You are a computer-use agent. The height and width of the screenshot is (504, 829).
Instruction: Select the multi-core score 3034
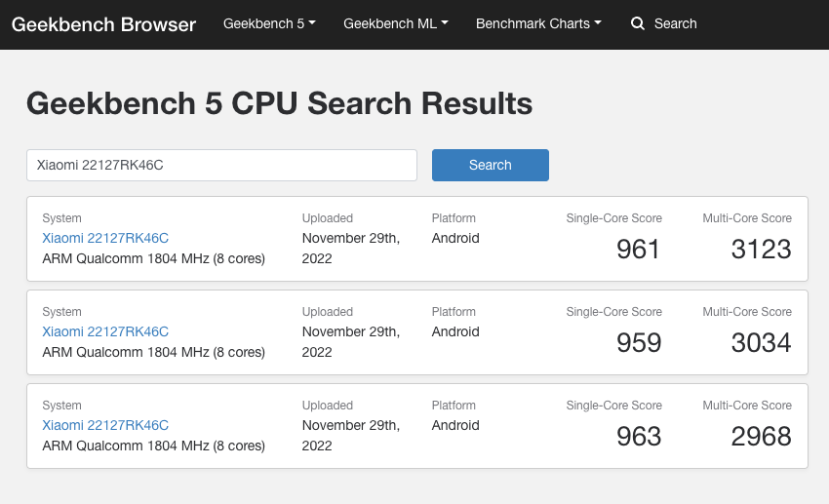(x=762, y=343)
